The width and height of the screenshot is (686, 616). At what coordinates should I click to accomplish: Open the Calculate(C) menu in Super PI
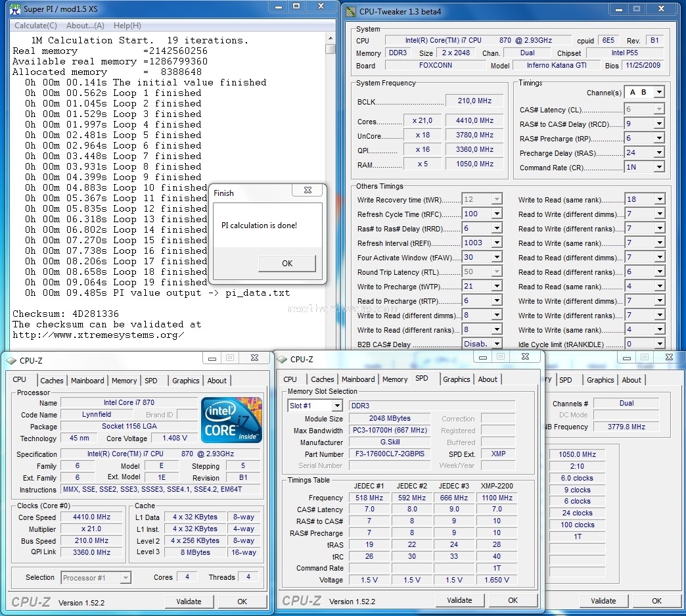(x=36, y=26)
